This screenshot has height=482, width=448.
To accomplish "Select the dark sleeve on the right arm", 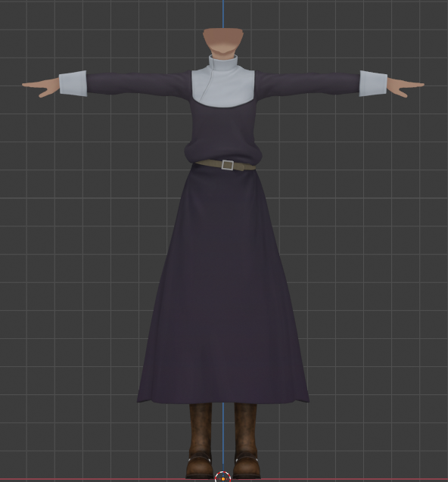I will point(307,83).
